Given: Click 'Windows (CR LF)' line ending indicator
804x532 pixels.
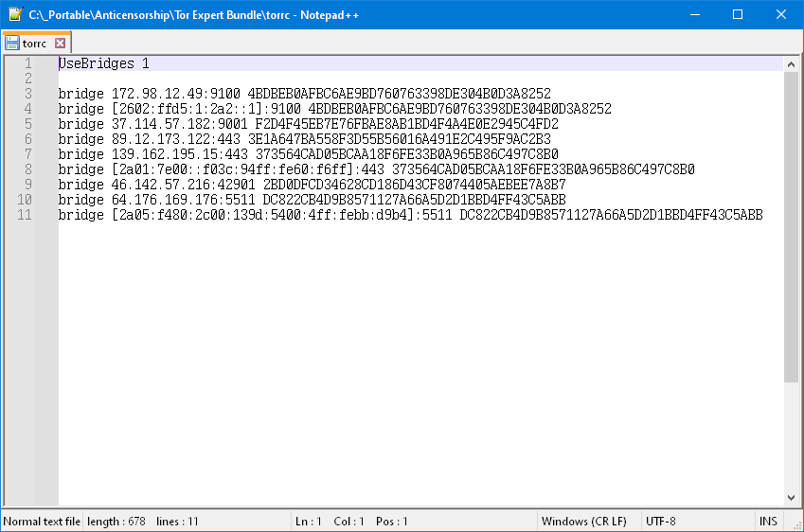Looking at the screenshot, I should pos(584,522).
